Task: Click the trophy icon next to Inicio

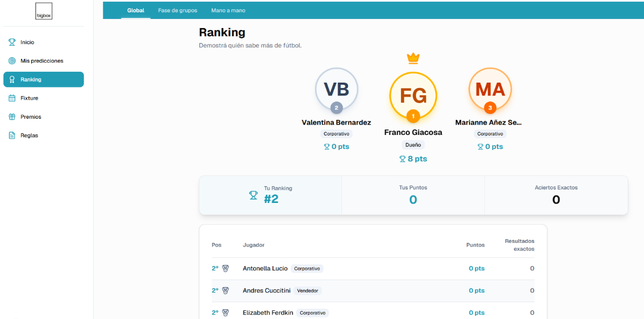Action: [12, 42]
